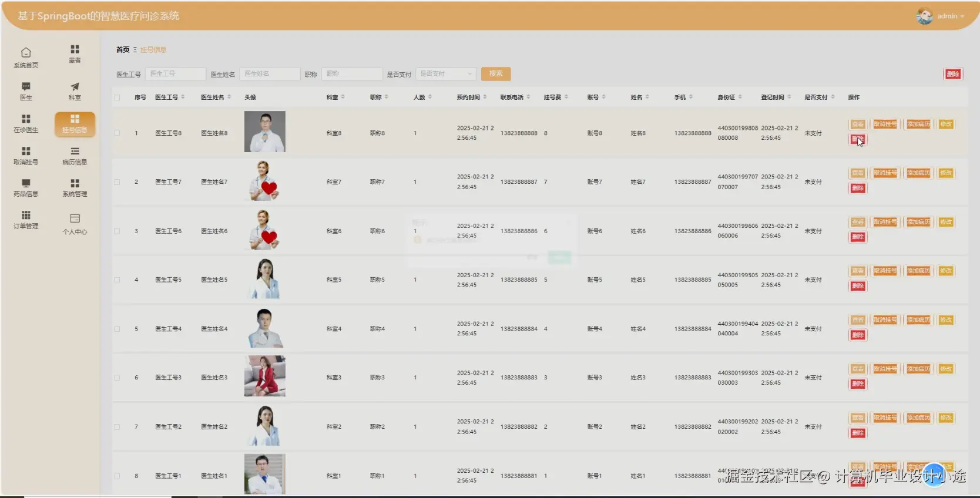This screenshot has height=498, width=980.
Task: Sort by 职称 column arrows
Action: pyautogui.click(x=386, y=97)
